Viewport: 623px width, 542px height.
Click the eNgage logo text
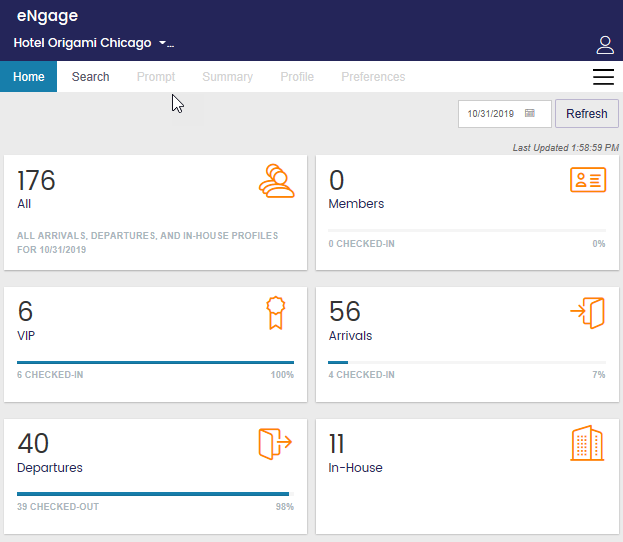[47, 16]
